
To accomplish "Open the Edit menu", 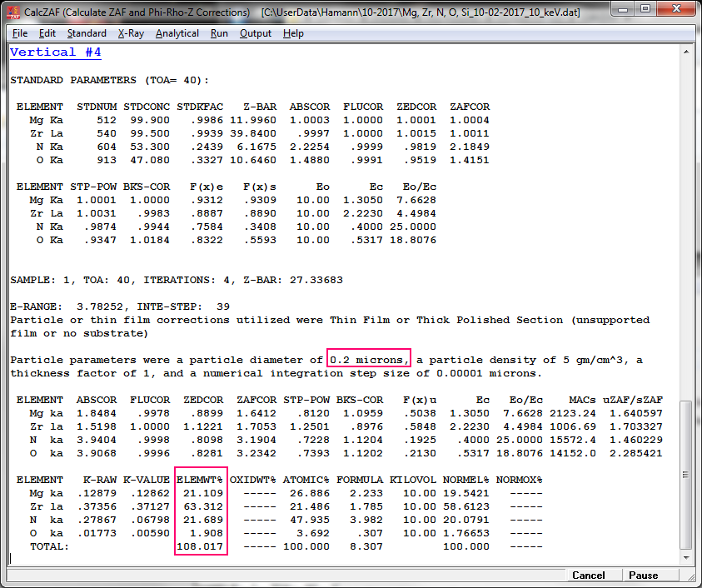I will click(x=47, y=33).
